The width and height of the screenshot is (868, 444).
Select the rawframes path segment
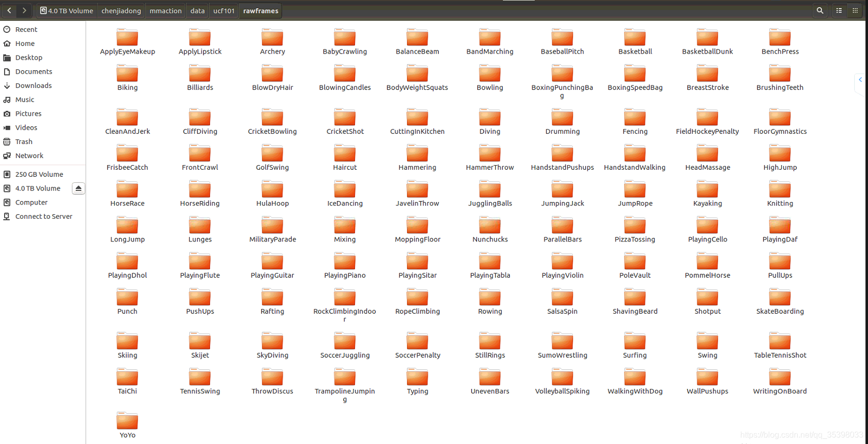point(261,11)
